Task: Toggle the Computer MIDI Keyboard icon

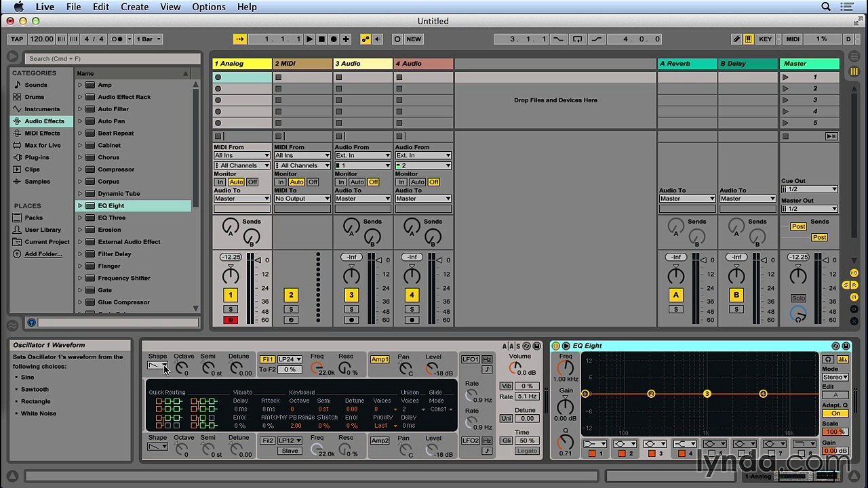Action: click(x=748, y=39)
